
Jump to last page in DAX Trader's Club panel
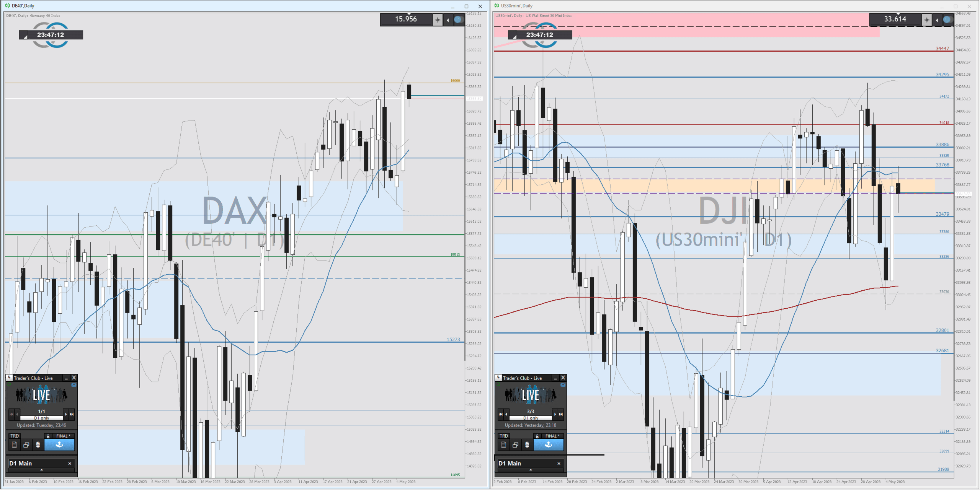(x=72, y=414)
